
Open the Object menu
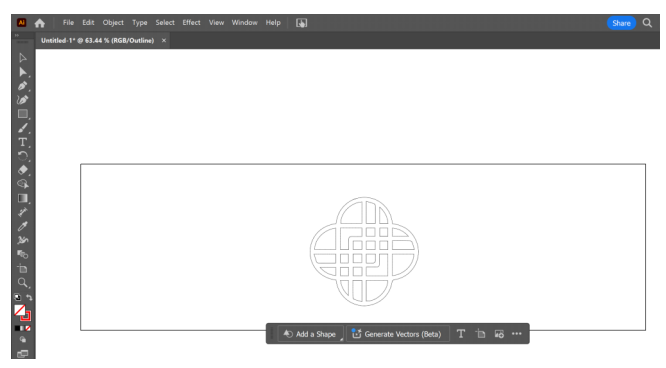(113, 23)
